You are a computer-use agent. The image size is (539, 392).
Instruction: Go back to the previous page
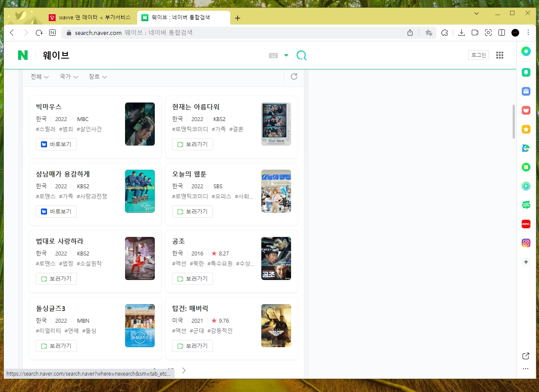click(x=12, y=33)
